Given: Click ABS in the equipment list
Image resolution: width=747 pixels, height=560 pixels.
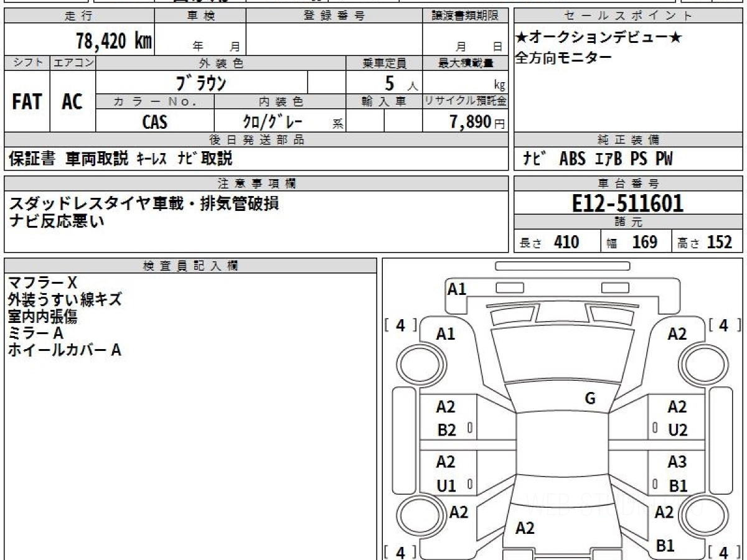Looking at the screenshot, I should click(x=572, y=159).
